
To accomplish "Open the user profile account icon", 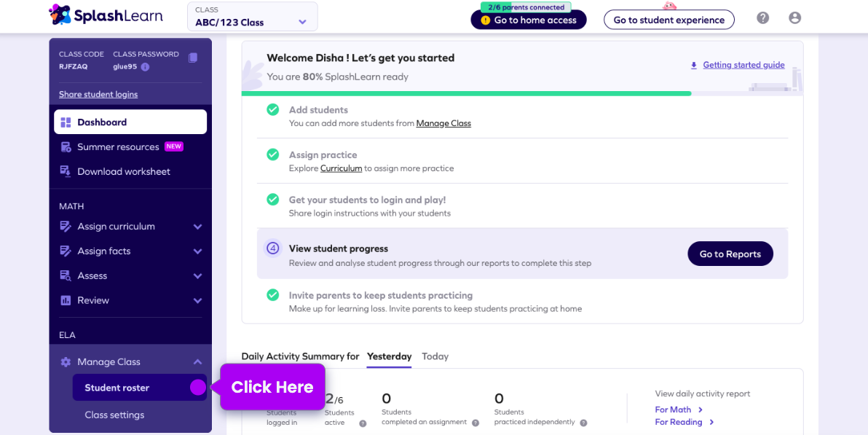I will tap(794, 18).
